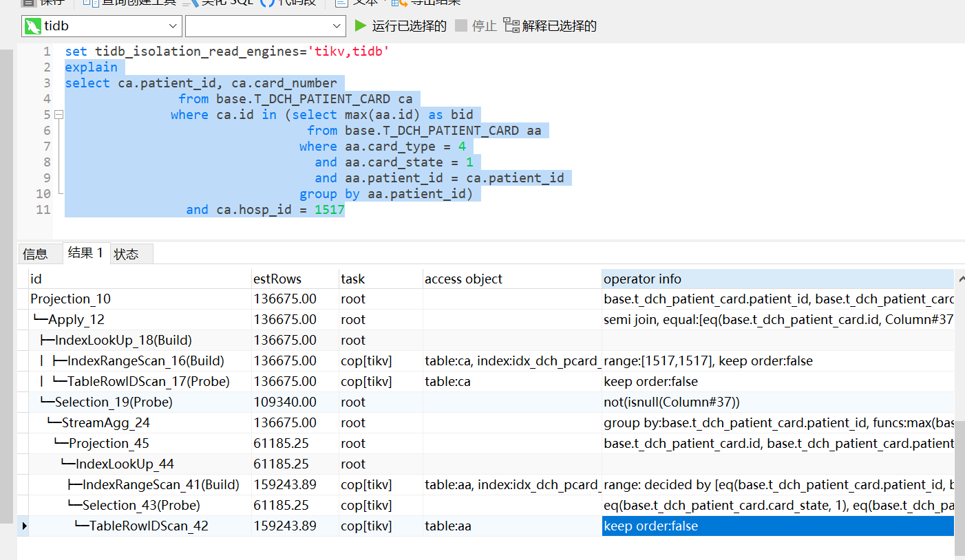Select the TableRowIDScan_42 cell
The width and height of the screenshot is (965, 560).
(x=140, y=526)
